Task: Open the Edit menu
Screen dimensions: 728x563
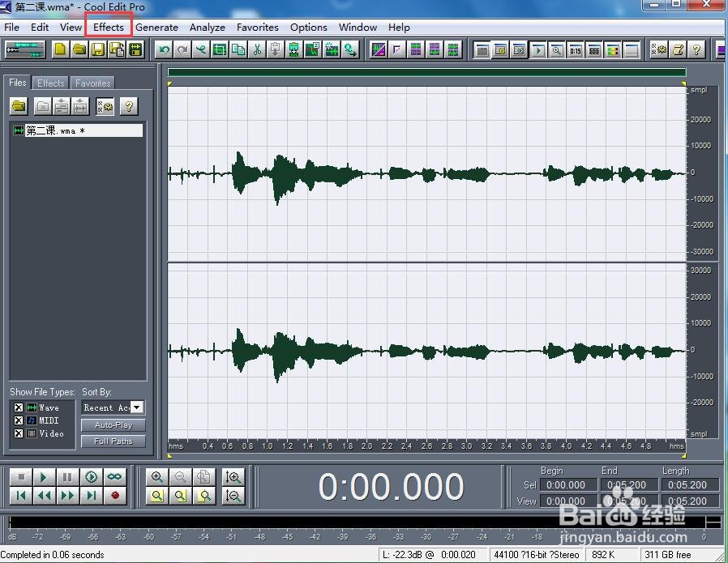Action: tap(40, 28)
